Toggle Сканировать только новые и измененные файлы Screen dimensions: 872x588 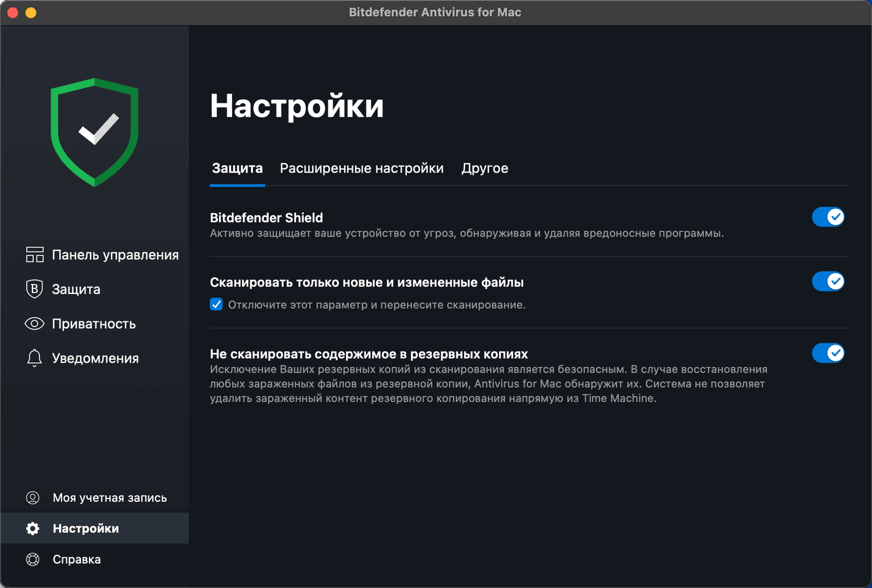(x=828, y=282)
